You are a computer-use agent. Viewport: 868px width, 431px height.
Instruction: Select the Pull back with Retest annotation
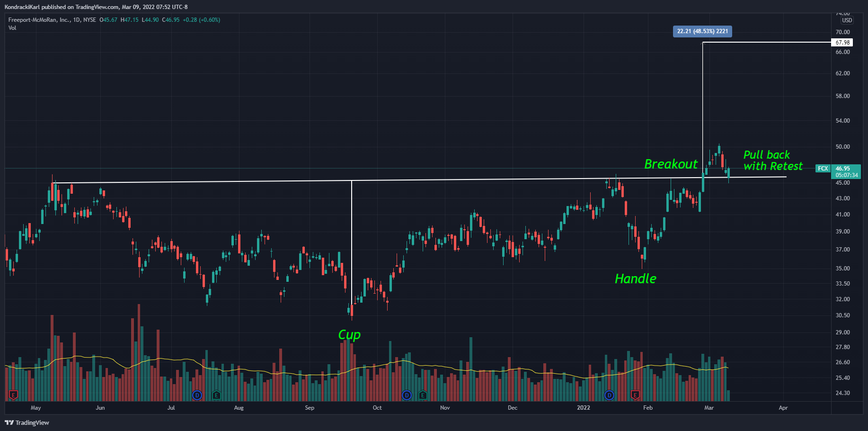(773, 161)
